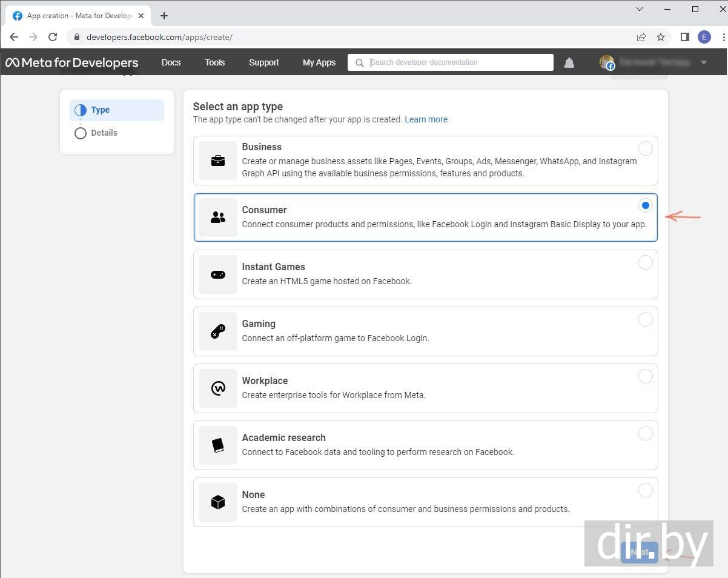The image size is (728, 578).
Task: Select the Workplace radio button
Action: (646, 376)
